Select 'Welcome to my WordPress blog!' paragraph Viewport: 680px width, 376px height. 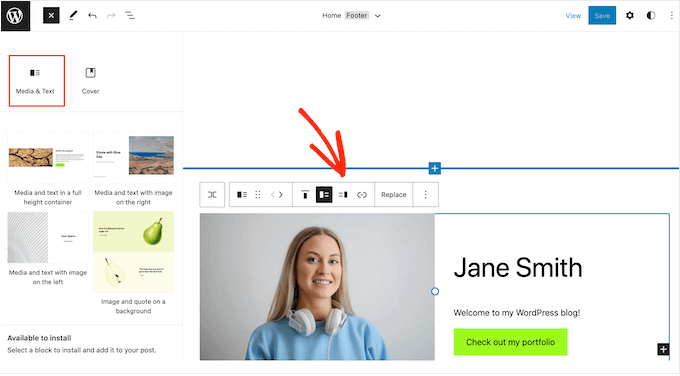click(517, 313)
